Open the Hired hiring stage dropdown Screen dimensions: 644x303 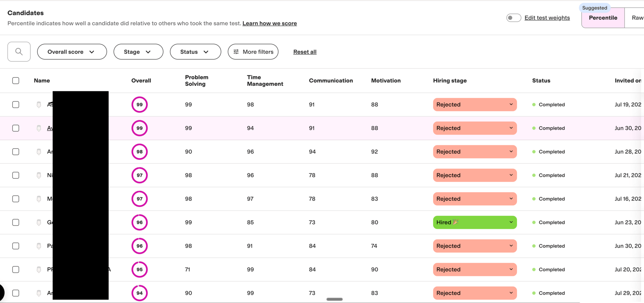[x=475, y=222]
